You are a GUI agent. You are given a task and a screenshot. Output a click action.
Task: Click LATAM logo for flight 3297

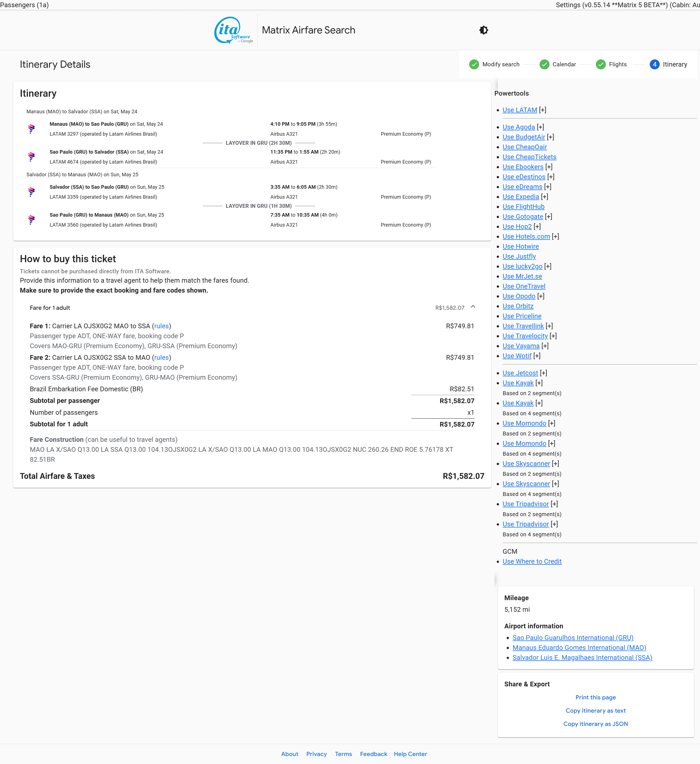coord(32,129)
